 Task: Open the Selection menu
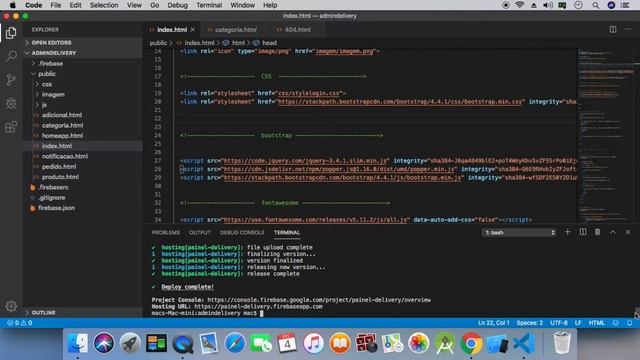pos(104,5)
